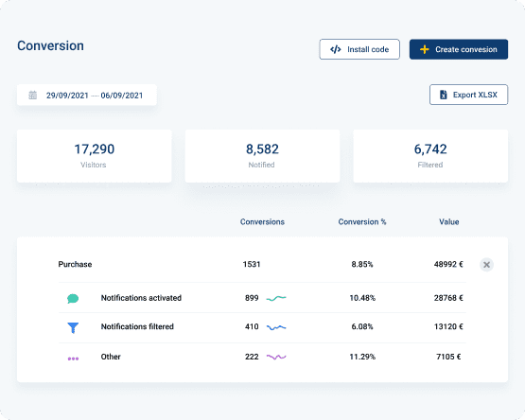
Task: Sort by the Value column header
Action: pyautogui.click(x=449, y=221)
